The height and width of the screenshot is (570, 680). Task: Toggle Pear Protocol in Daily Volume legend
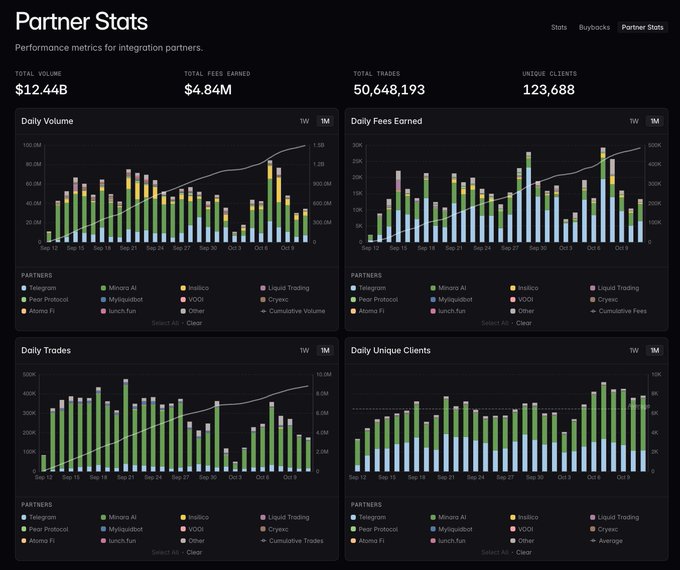(45, 300)
